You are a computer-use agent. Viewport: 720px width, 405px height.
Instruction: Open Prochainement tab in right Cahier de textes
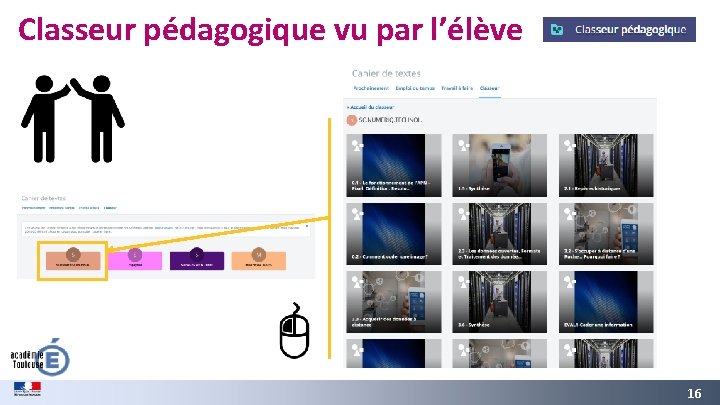coord(371,88)
